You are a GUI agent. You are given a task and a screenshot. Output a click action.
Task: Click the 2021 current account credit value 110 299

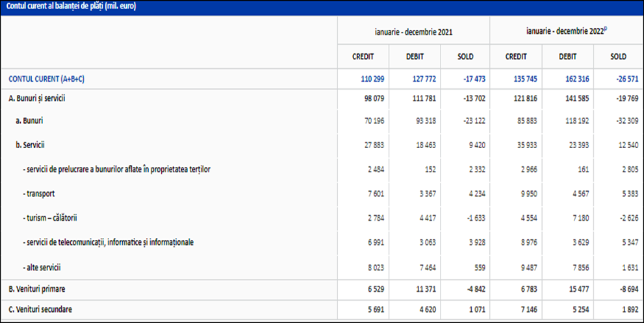pyautogui.click(x=373, y=79)
